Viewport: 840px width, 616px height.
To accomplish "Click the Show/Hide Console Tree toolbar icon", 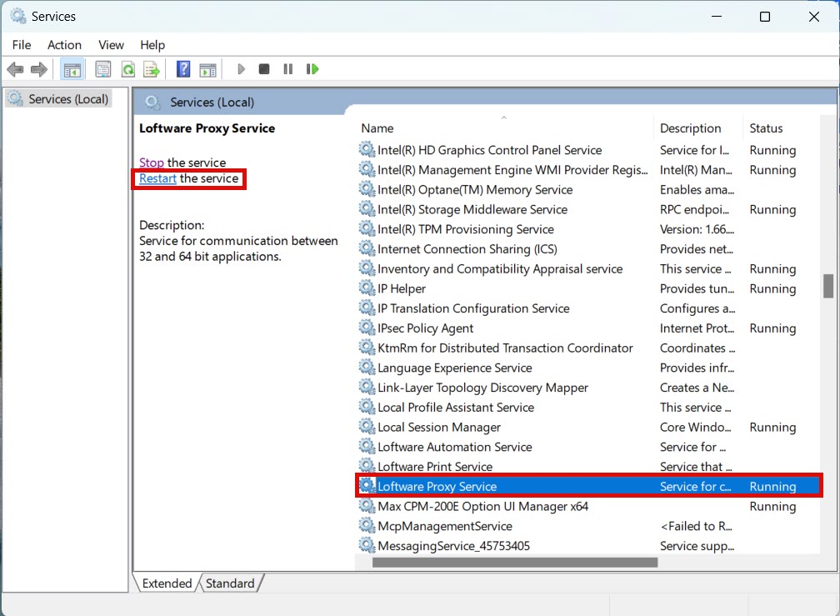I will point(72,69).
